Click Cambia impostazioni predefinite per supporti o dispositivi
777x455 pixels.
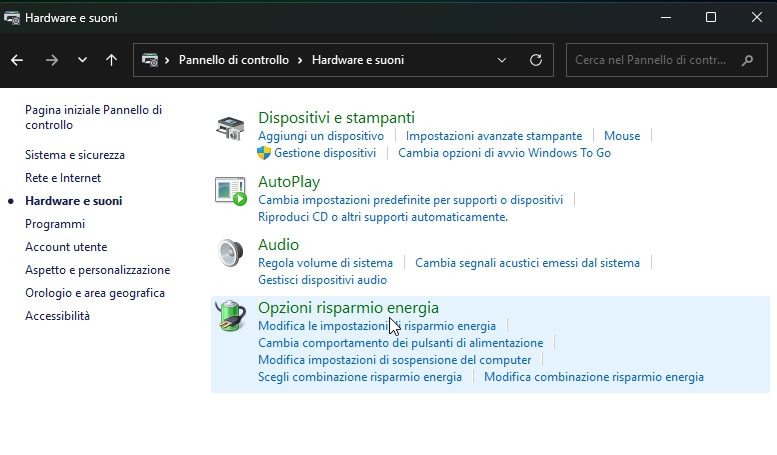410,200
